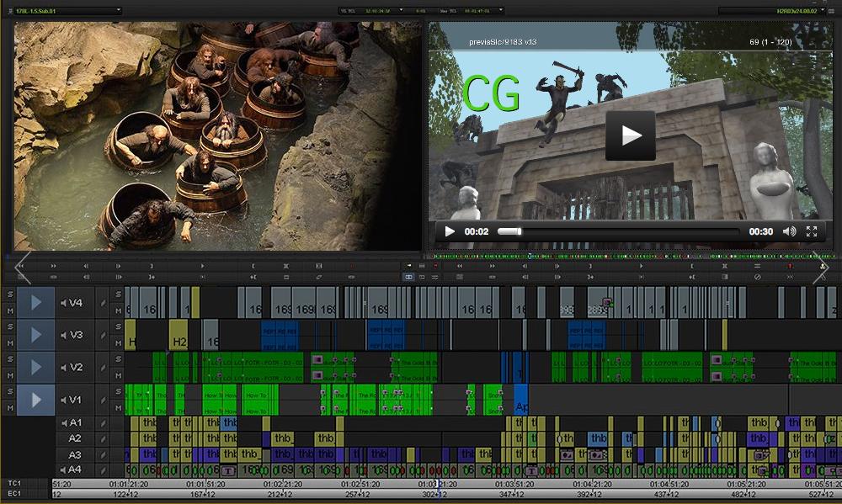Click the video player volume speaker

coord(789,231)
